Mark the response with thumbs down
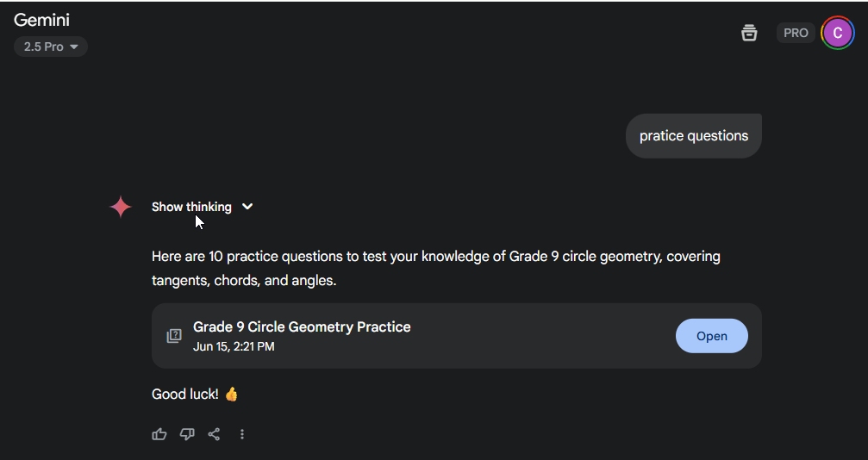 point(187,434)
